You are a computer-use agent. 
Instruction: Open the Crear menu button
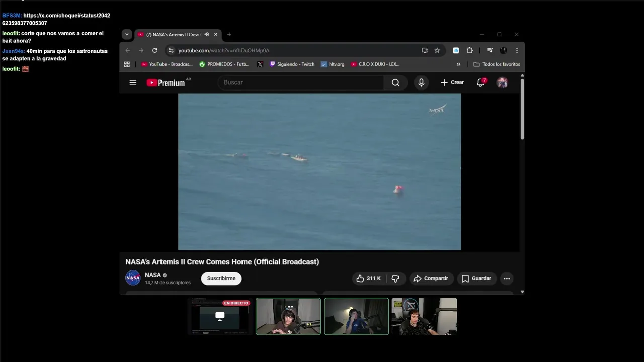tap(452, 83)
